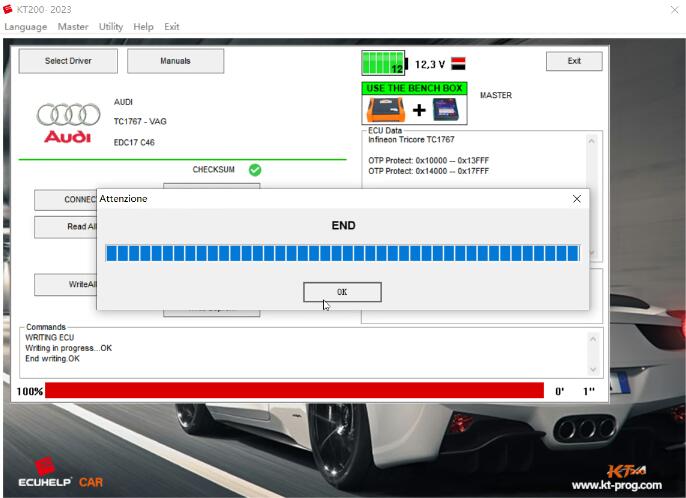686x498 pixels.
Task: Click the dialog's blue progress bar
Action: [x=343, y=253]
